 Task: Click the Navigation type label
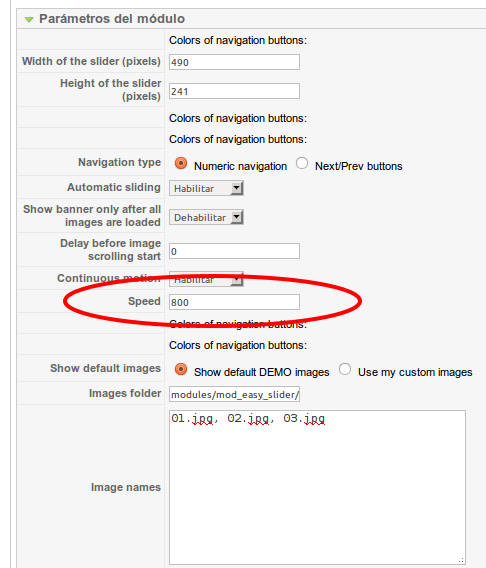click(x=120, y=162)
